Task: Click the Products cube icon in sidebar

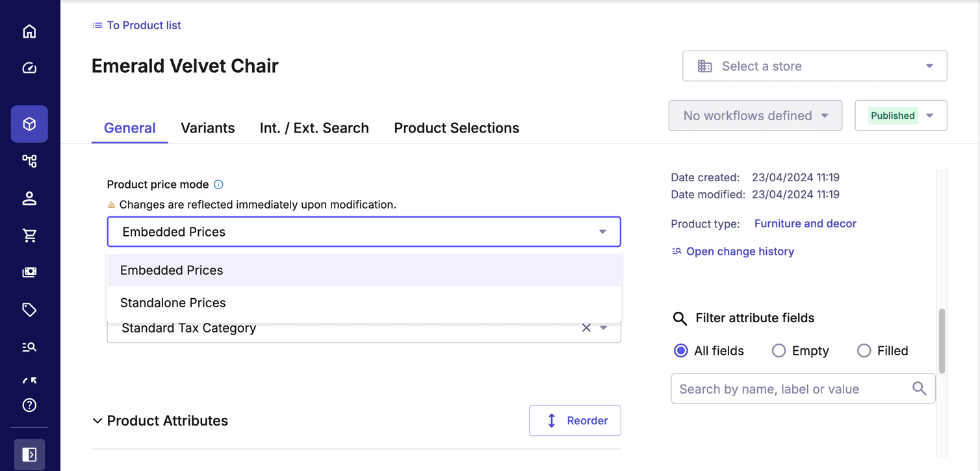Action: [x=30, y=123]
